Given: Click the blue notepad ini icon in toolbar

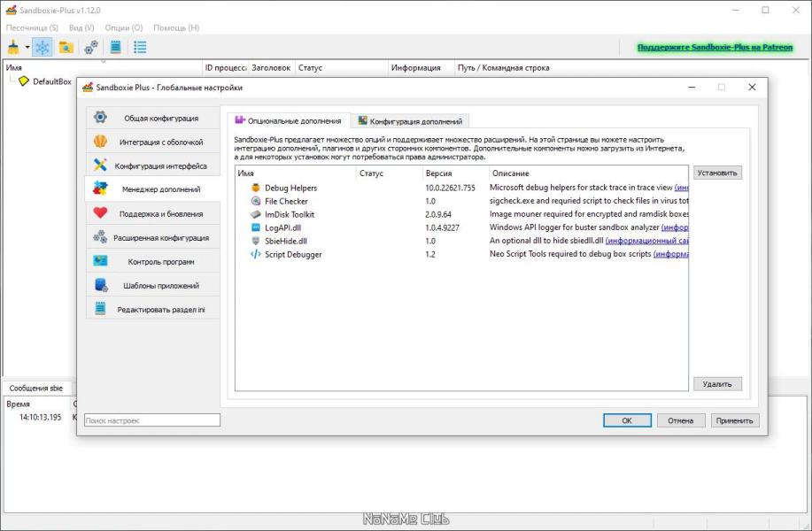Looking at the screenshot, I should click(x=115, y=47).
